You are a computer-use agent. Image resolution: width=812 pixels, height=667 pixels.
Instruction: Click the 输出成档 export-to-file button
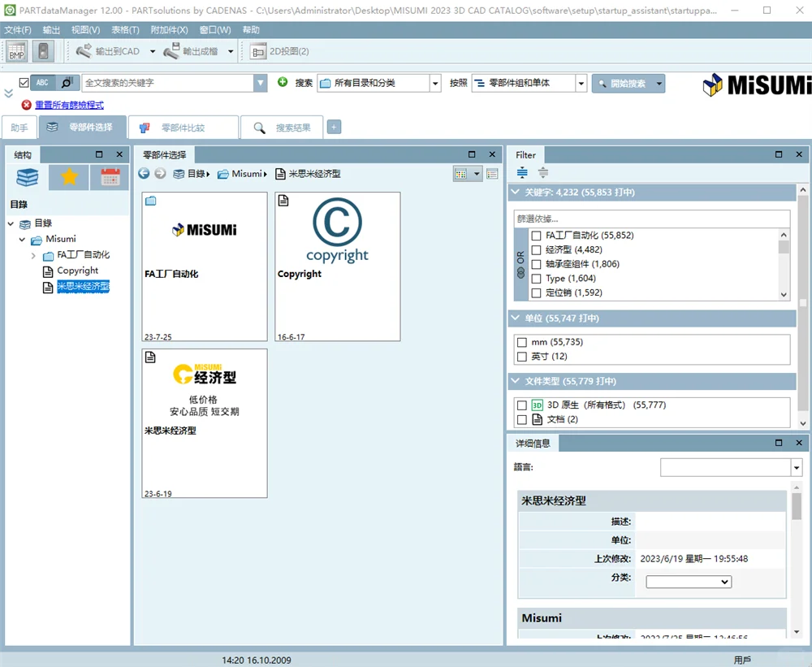[191, 51]
